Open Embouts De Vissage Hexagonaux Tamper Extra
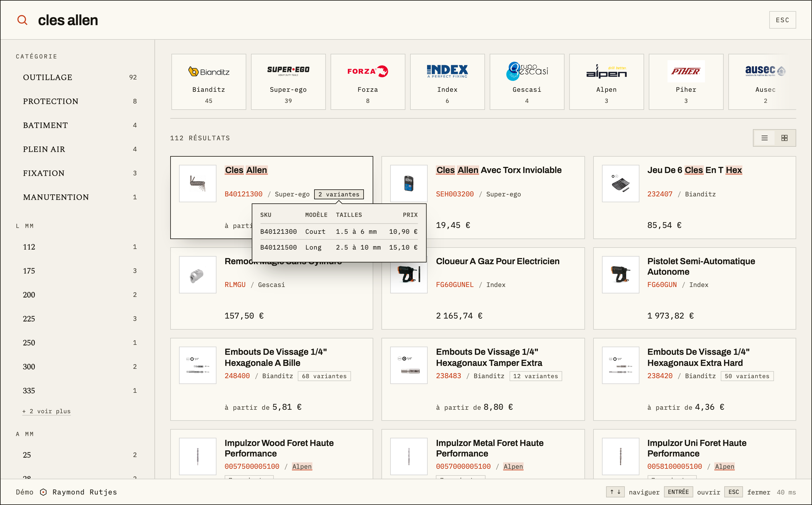This screenshot has height=505, width=812. [x=489, y=357]
